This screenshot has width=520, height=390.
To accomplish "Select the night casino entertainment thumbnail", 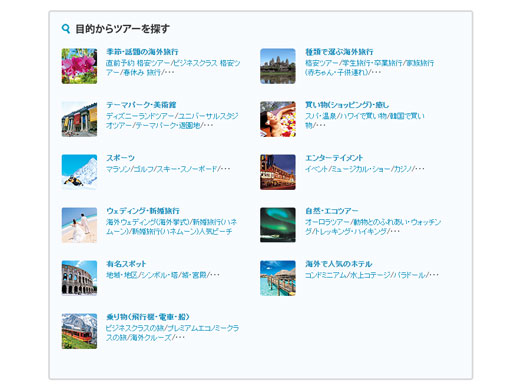I will coord(278,172).
